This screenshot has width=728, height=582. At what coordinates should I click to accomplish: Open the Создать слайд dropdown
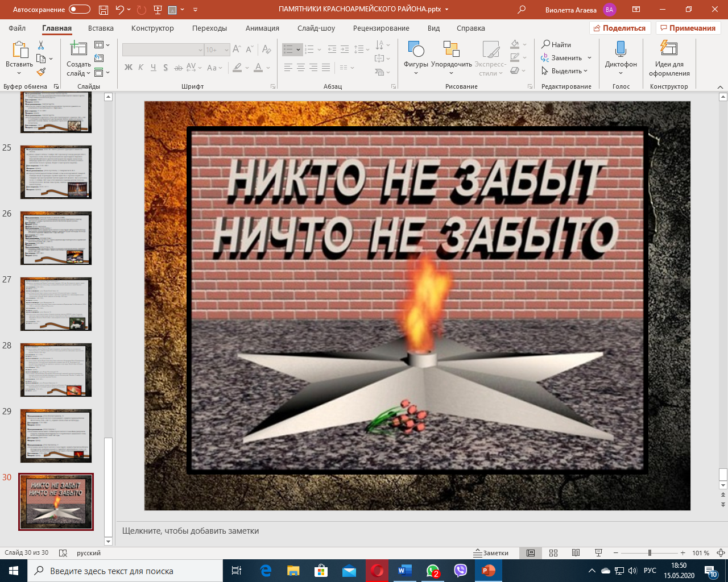coord(78,73)
